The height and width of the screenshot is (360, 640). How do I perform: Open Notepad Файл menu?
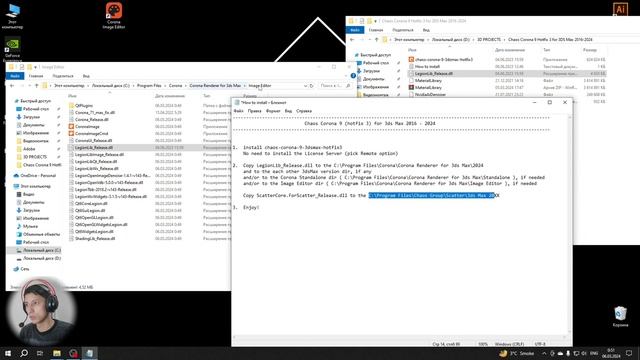pos(239,111)
